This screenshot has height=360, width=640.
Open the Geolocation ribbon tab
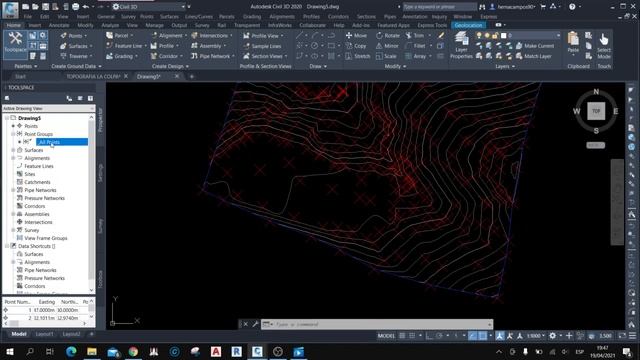pos(468,25)
